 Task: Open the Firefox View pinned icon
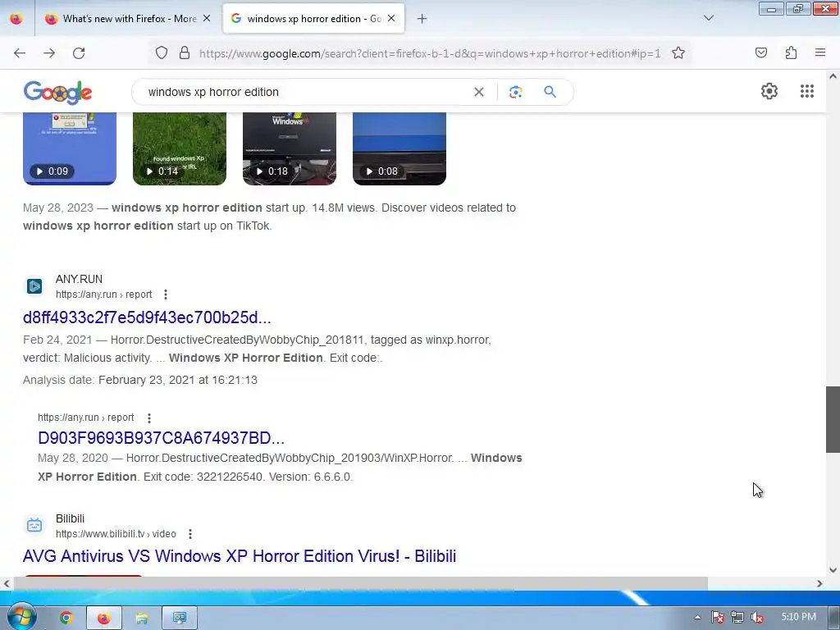tap(16, 19)
